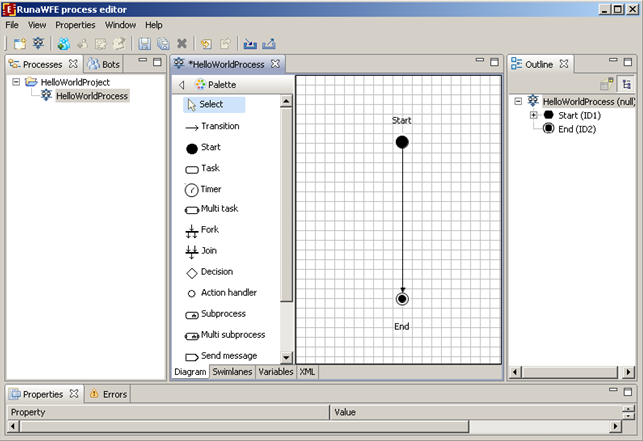
Task: Select the Timer element in the palette
Action: [x=211, y=189]
